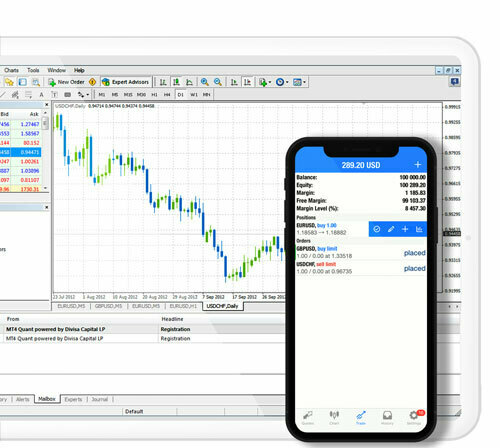Zoom out on the chart
The width and height of the screenshot is (500, 448).
point(218,82)
